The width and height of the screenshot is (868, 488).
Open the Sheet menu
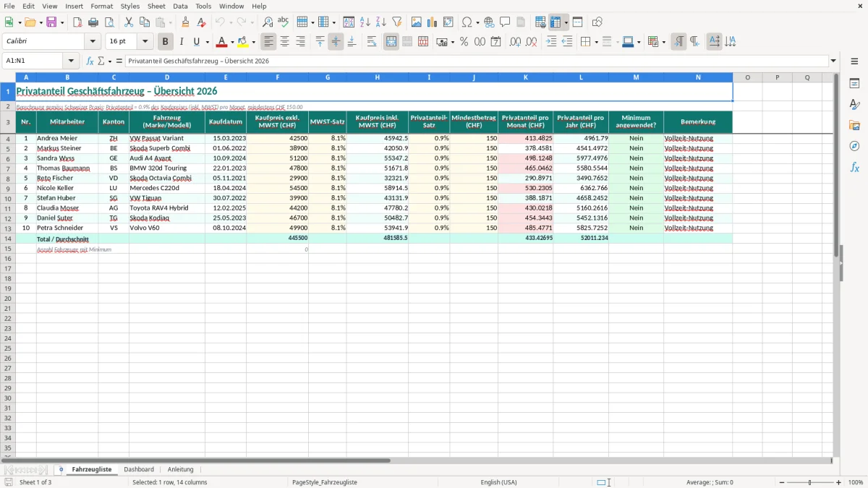156,6
